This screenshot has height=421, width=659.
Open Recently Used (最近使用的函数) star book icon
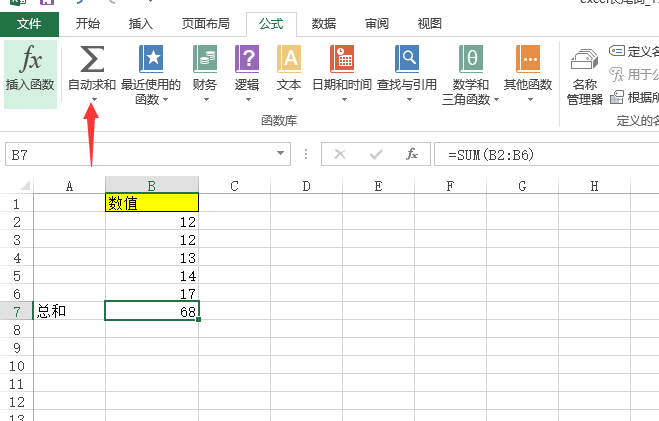[151, 59]
